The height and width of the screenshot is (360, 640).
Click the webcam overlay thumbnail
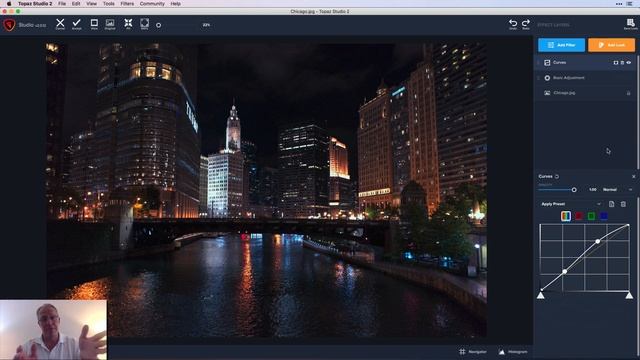(x=53, y=330)
